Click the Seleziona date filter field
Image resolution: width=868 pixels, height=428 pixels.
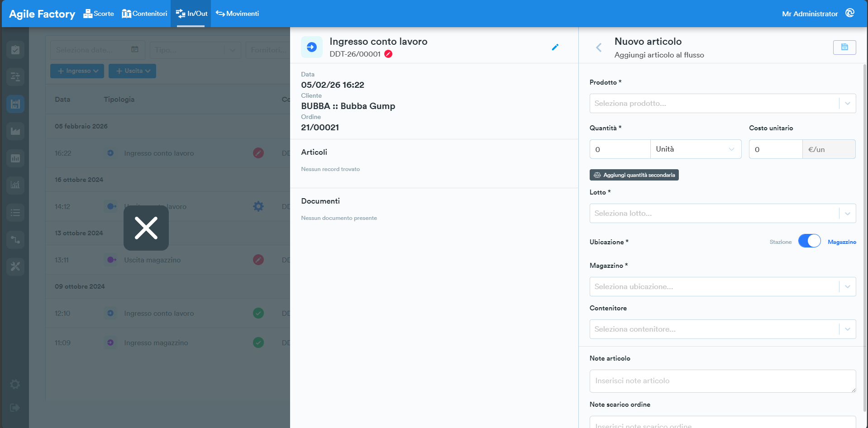(x=97, y=50)
